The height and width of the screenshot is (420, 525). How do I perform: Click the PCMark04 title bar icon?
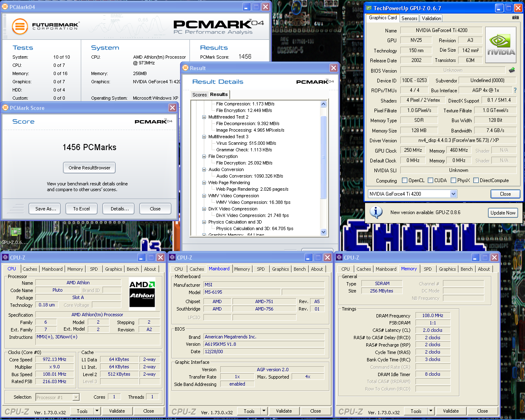coord(5,7)
